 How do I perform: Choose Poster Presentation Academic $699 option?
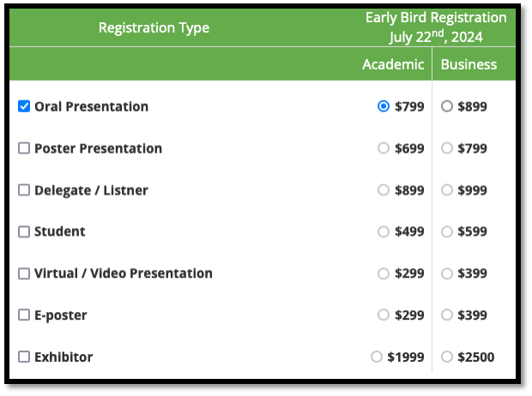click(384, 148)
